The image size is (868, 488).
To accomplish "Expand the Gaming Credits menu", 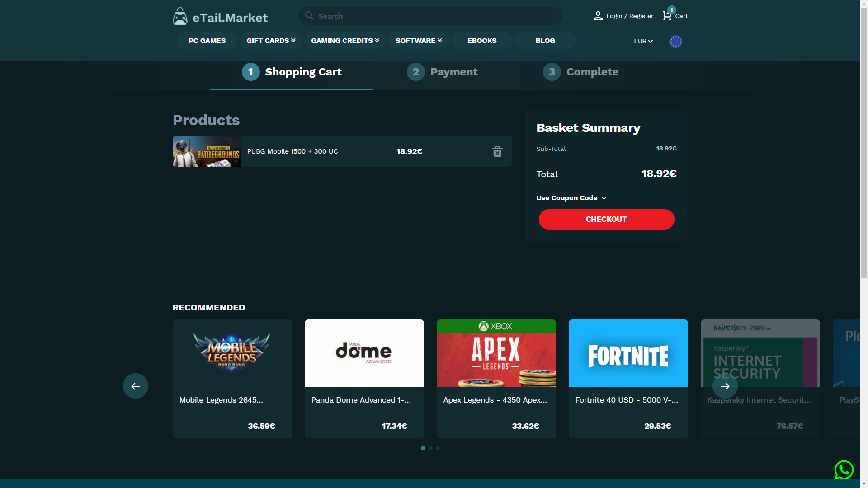I will (345, 41).
